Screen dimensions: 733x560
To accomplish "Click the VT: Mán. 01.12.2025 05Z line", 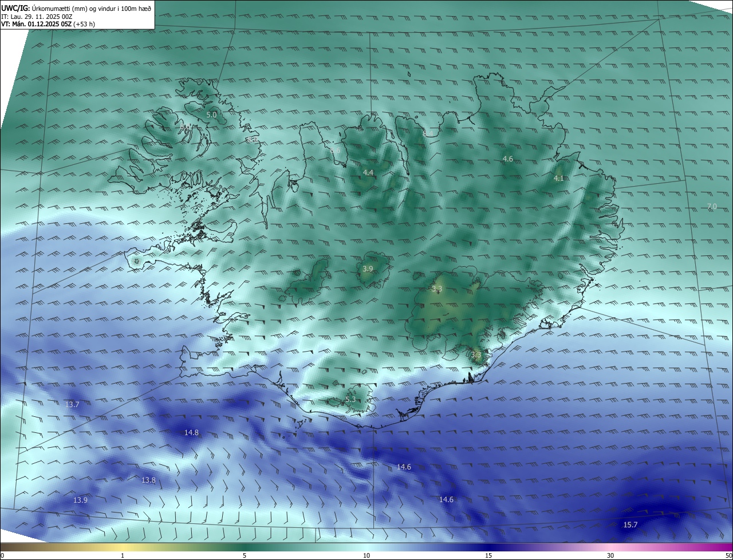I will click(48, 24).
